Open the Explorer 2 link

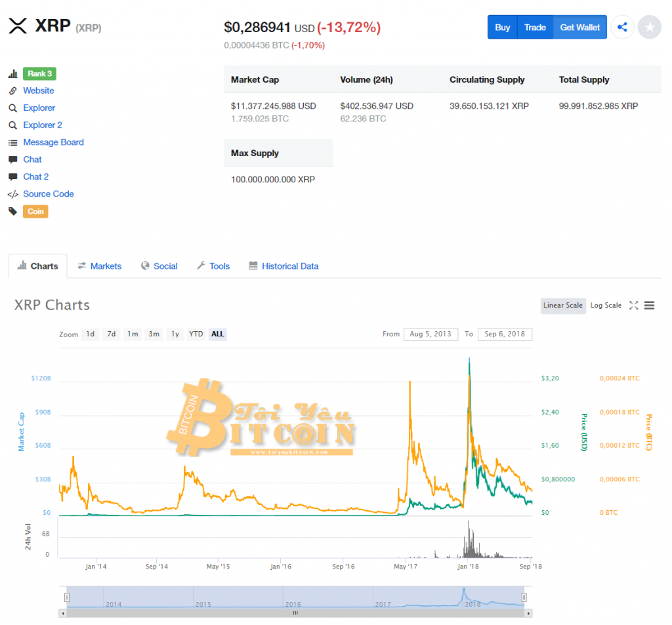point(43,125)
